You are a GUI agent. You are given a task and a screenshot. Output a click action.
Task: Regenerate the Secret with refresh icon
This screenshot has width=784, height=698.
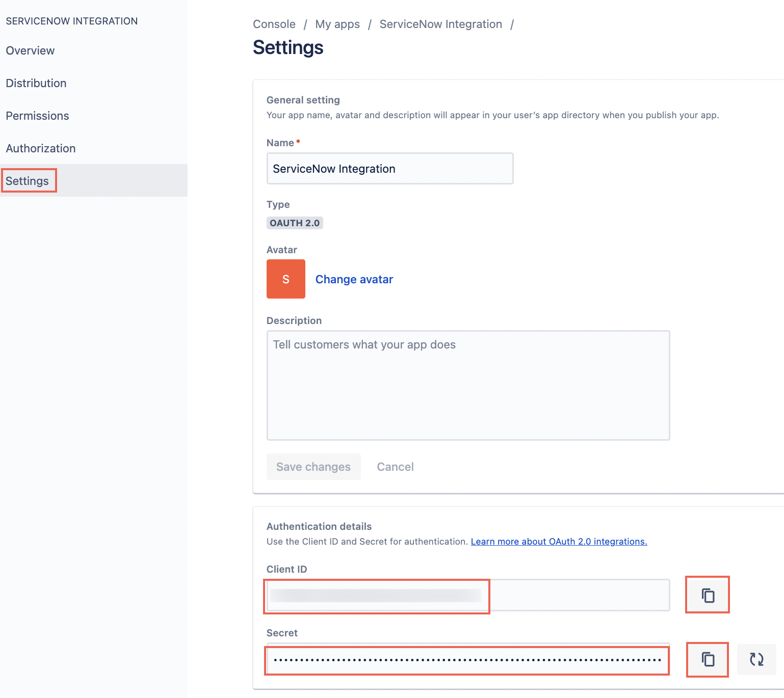click(756, 659)
